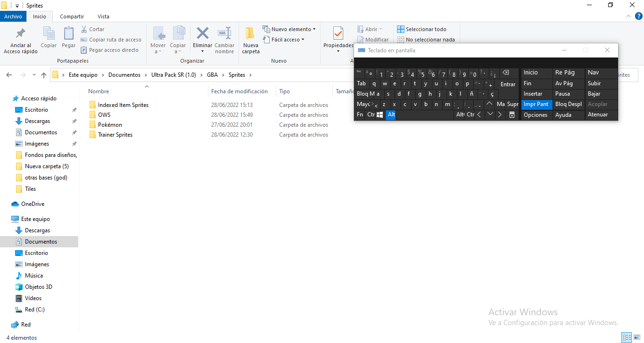Open the Vista ribbon tab

click(103, 16)
